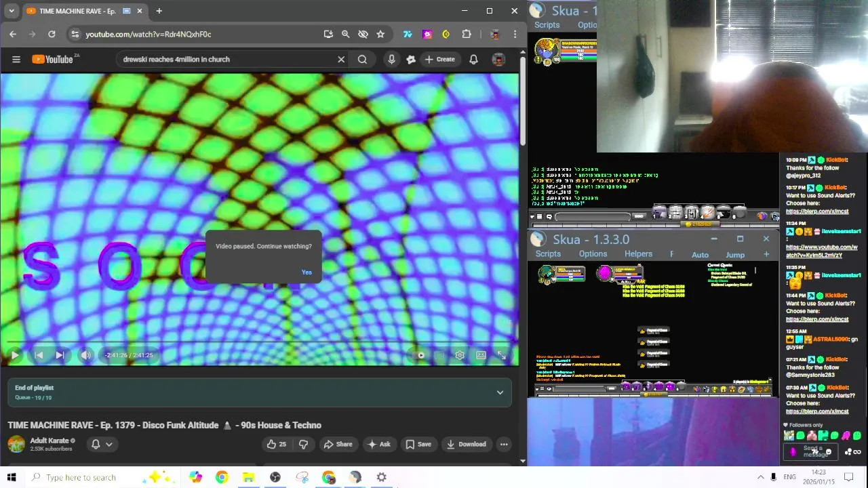Share the TIME MACHINE RAVE video
This screenshot has height=488, width=868.
(x=338, y=445)
